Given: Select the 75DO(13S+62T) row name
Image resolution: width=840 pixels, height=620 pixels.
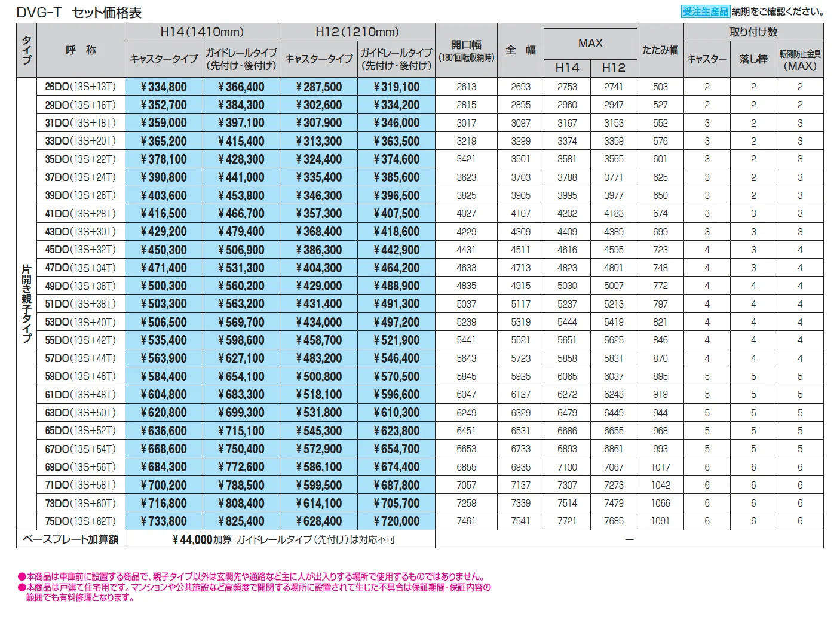Looking at the screenshot, I should [81, 521].
